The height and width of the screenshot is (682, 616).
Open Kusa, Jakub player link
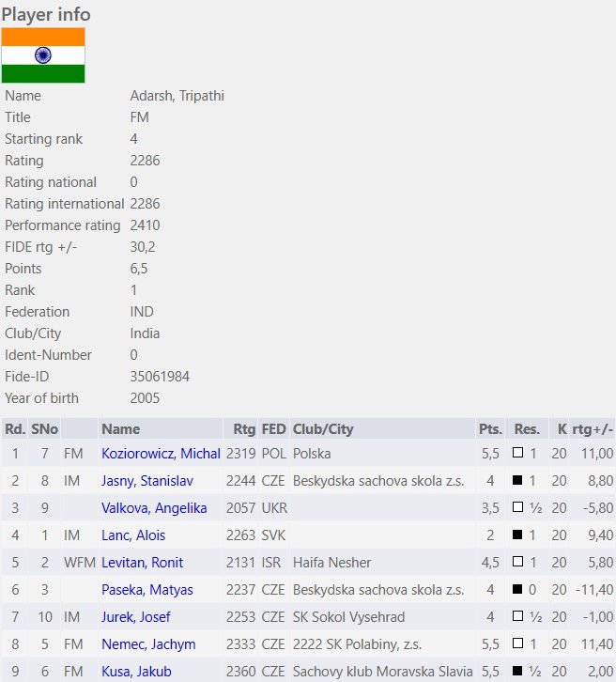point(136,672)
